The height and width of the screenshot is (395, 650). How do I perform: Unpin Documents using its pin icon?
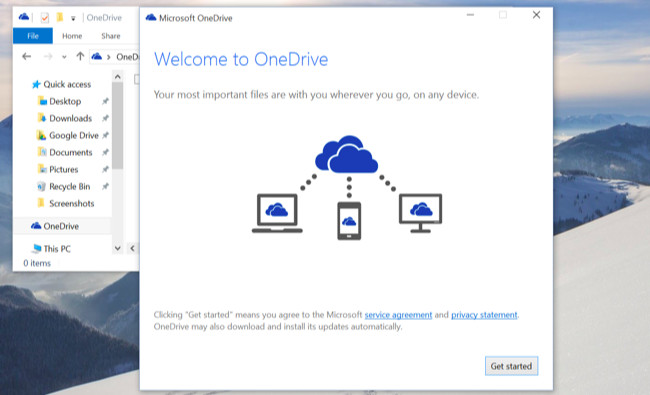tap(105, 152)
